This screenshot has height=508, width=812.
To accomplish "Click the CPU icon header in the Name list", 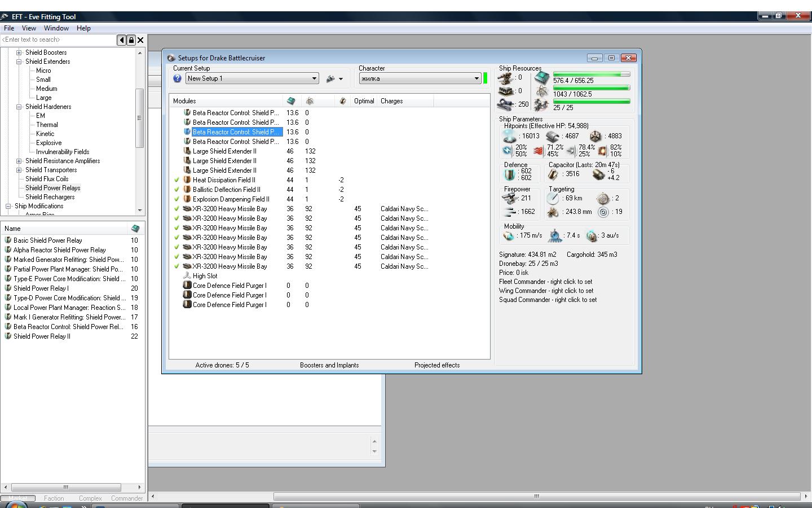I will click(135, 229).
